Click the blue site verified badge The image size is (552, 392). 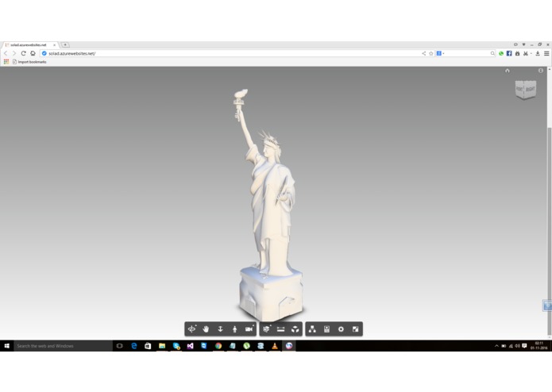tap(44, 53)
